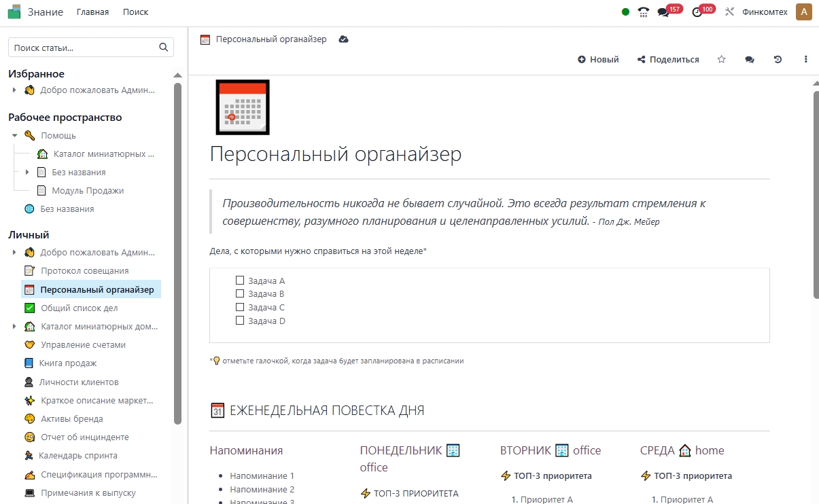Mark the Задача D checkbox
This screenshot has height=504, width=819.
[239, 321]
